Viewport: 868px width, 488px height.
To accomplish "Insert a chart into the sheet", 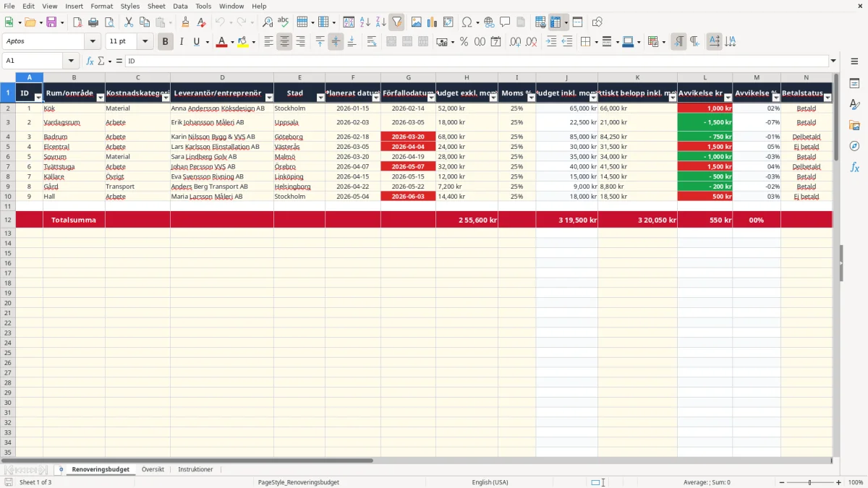I will [433, 22].
